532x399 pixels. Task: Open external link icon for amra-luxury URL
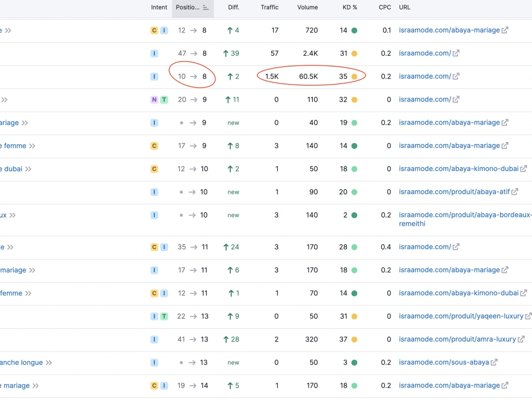521,339
